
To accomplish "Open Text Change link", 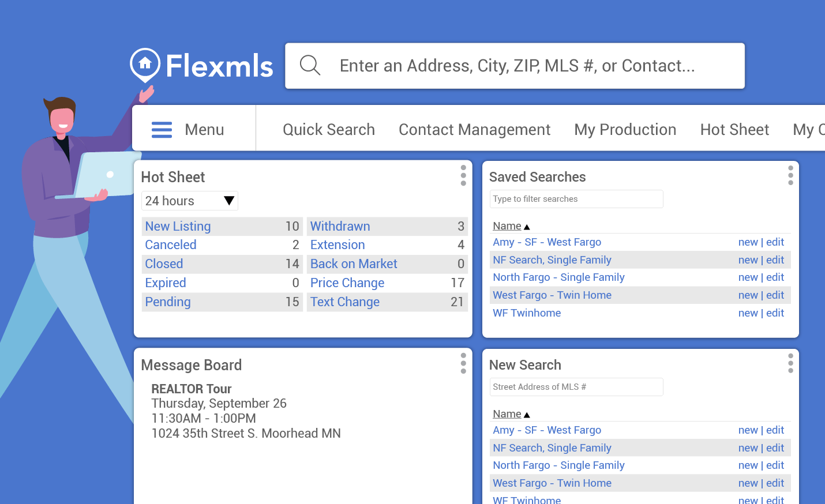I will [345, 302].
